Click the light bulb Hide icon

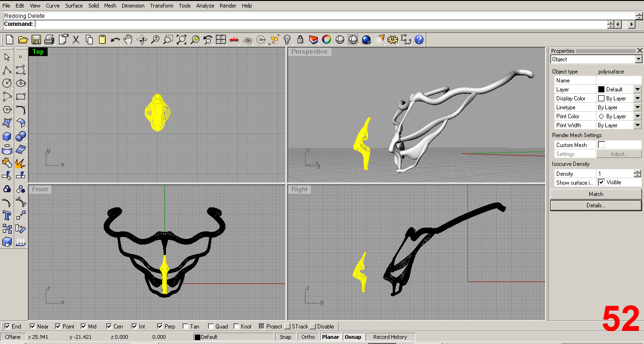[287, 40]
